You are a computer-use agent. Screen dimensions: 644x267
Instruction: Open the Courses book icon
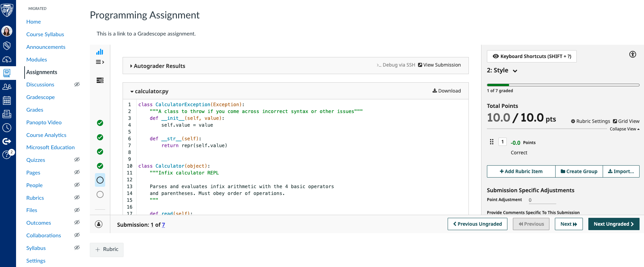(x=7, y=73)
